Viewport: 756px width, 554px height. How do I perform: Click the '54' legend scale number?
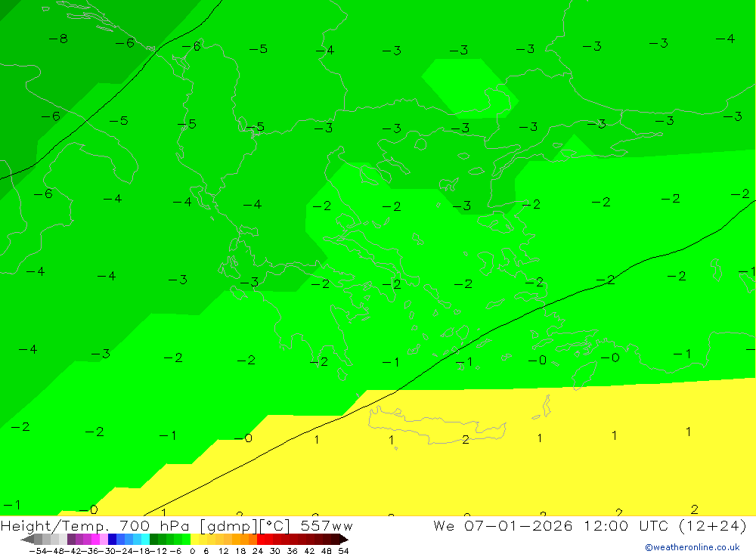344,551
